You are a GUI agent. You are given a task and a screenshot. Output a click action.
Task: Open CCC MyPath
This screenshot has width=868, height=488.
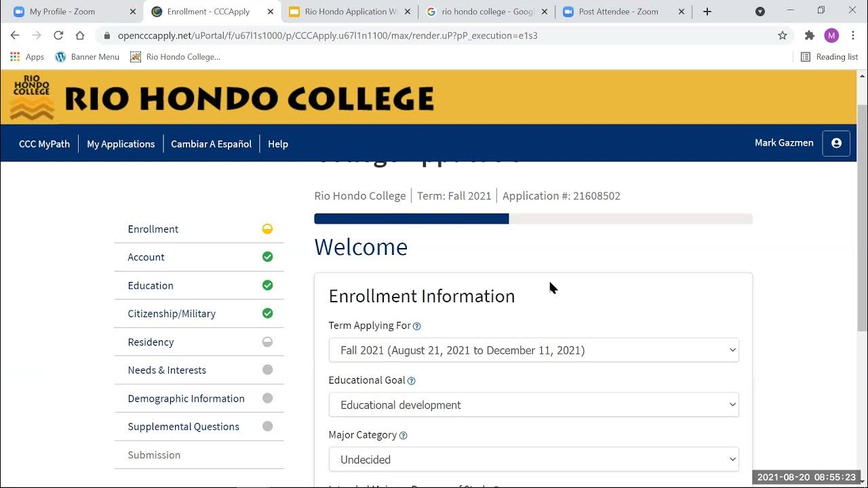click(44, 144)
